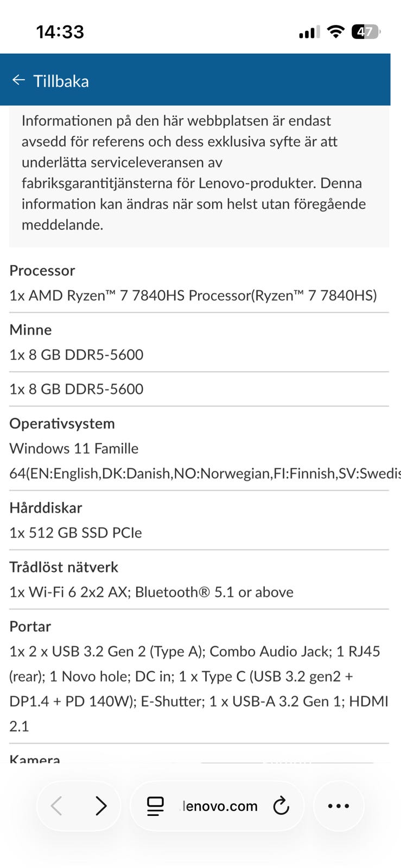Open the three-dot more menu
The width and height of the screenshot is (401, 868).
[339, 806]
